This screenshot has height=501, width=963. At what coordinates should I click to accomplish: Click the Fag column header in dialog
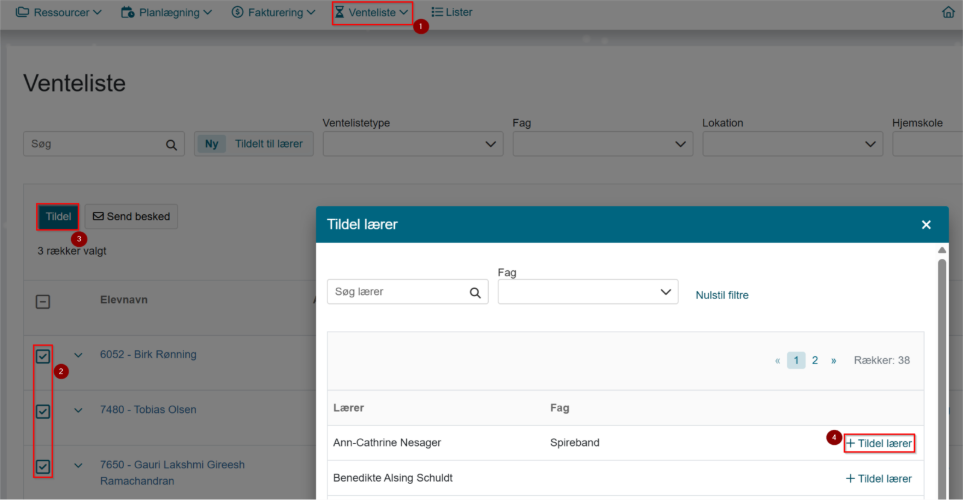tap(559, 408)
